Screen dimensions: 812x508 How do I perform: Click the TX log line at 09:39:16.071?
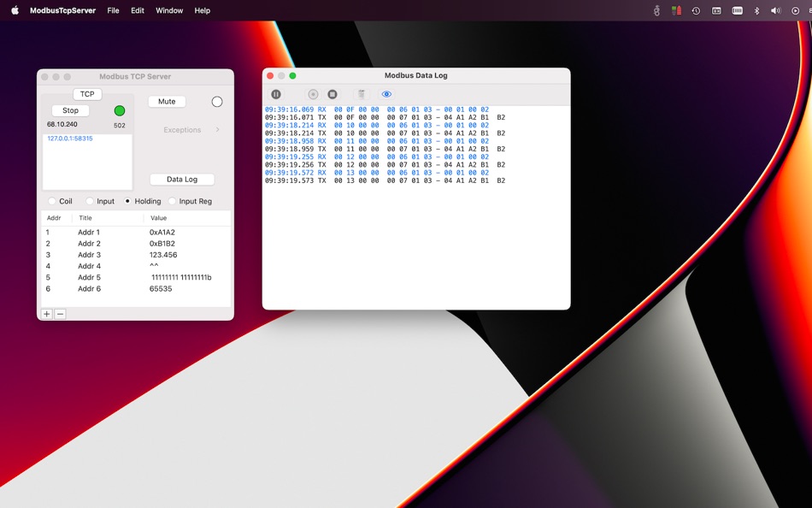tap(385, 118)
